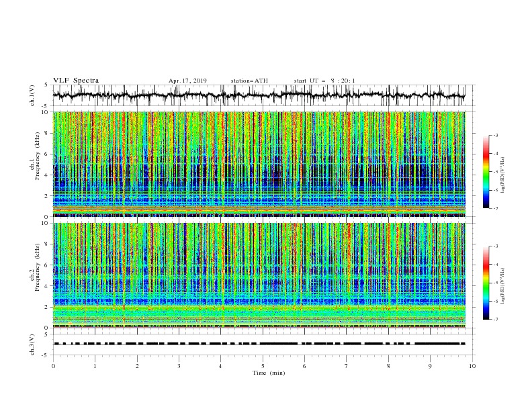Click the ch.2 'Frequency (kHz)' axis label
Image resolution: width=532 pixels, height=411 pixels.
coord(38,267)
